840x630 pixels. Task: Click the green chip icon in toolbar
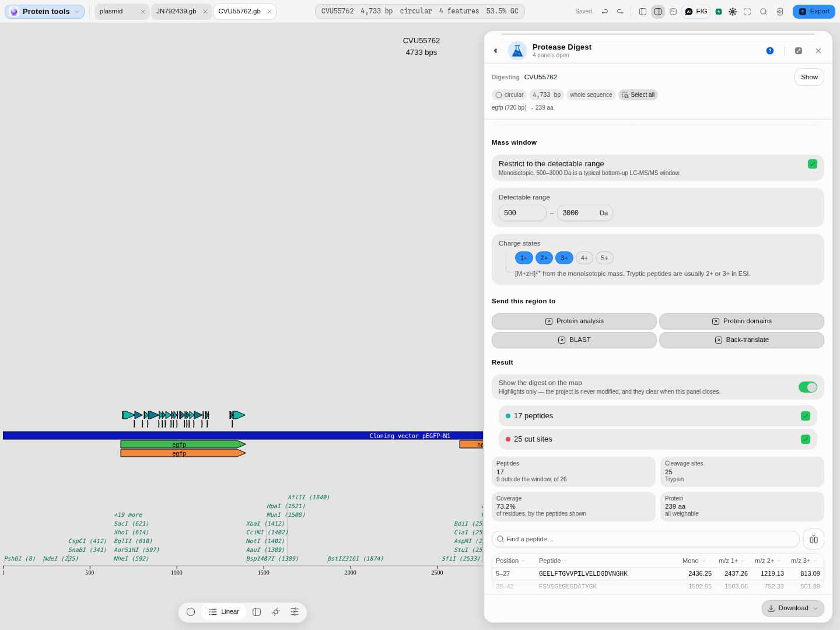coord(719,12)
